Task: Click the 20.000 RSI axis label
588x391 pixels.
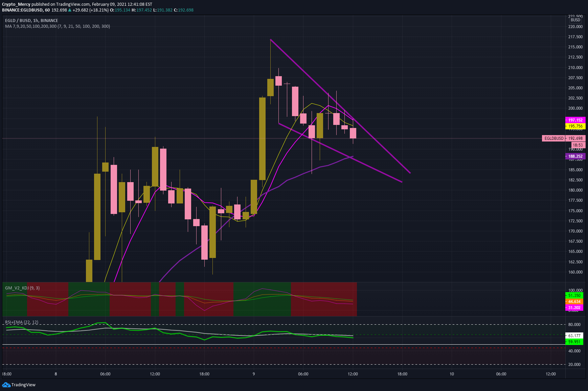Action: tap(574, 364)
